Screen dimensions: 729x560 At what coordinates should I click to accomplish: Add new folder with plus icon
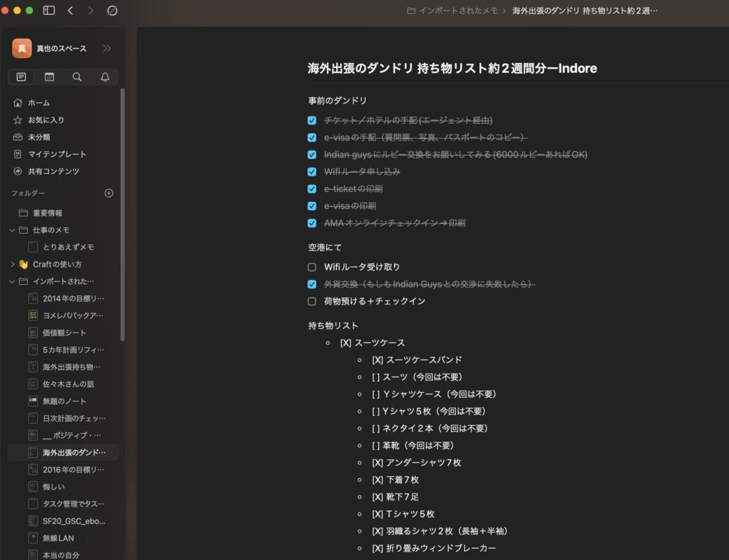109,193
